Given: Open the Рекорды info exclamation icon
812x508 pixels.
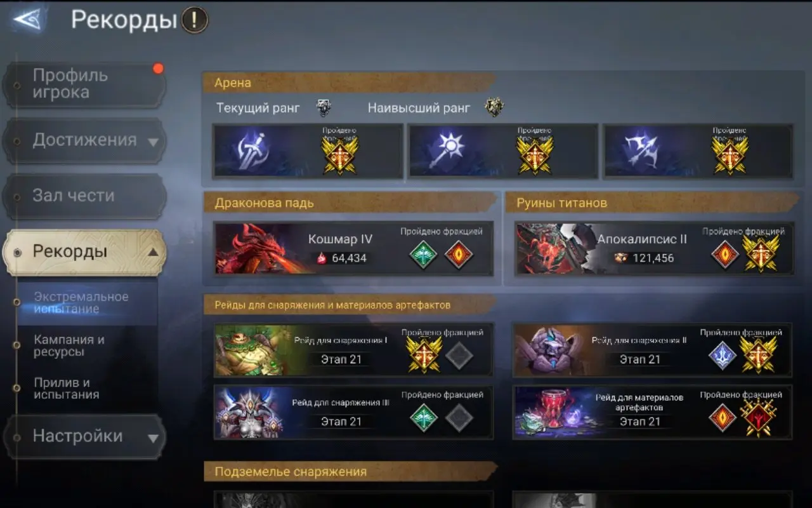Looking at the screenshot, I should coord(194,20).
